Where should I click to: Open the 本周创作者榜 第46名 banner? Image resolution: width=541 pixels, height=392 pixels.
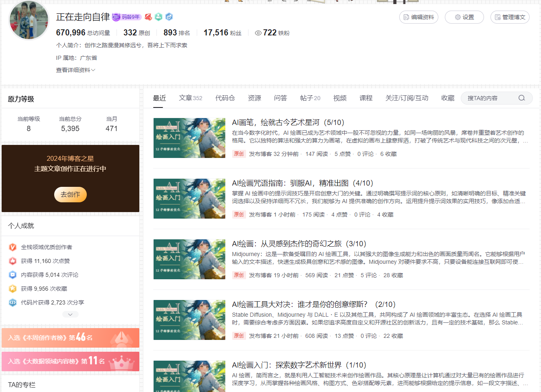70,338
